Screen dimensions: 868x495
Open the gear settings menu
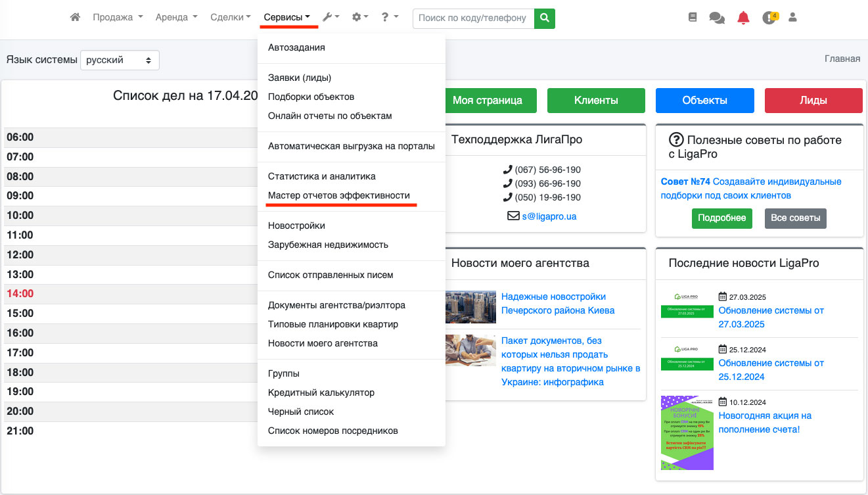click(360, 18)
